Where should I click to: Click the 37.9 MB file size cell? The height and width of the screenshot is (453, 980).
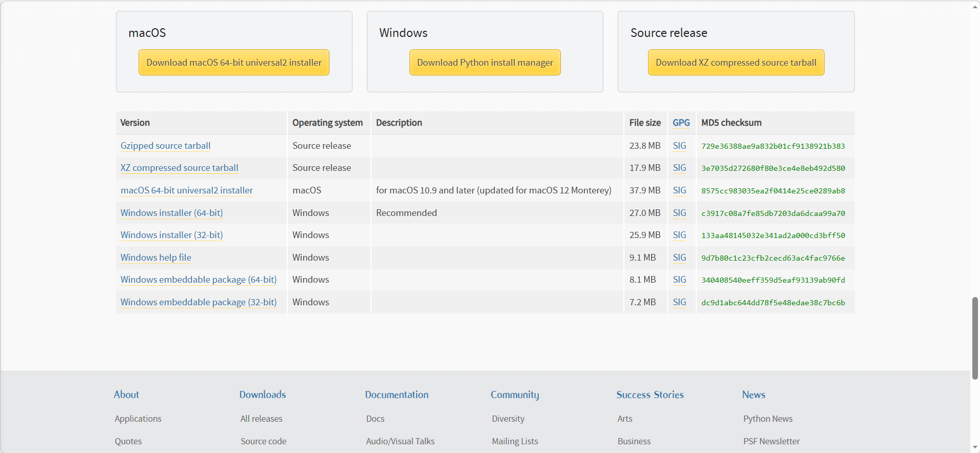tap(645, 190)
